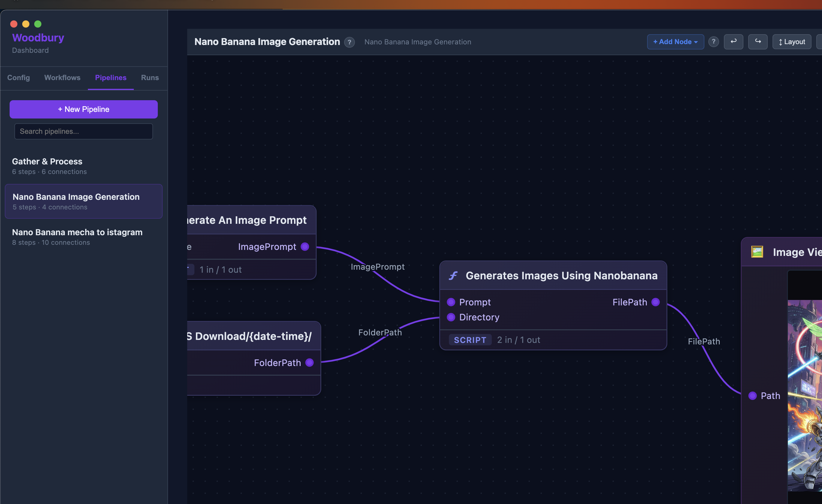Select the Gather & Process pipeline
The width and height of the screenshot is (822, 504).
click(47, 161)
